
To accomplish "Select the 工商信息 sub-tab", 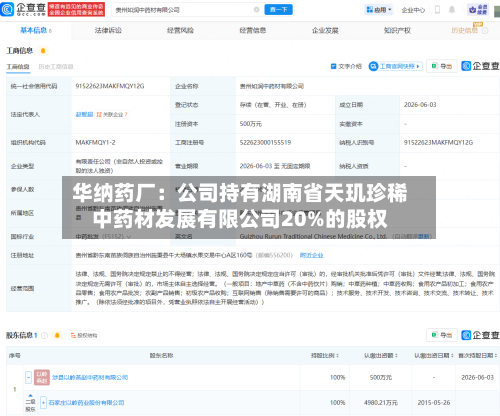I will 18,67.
